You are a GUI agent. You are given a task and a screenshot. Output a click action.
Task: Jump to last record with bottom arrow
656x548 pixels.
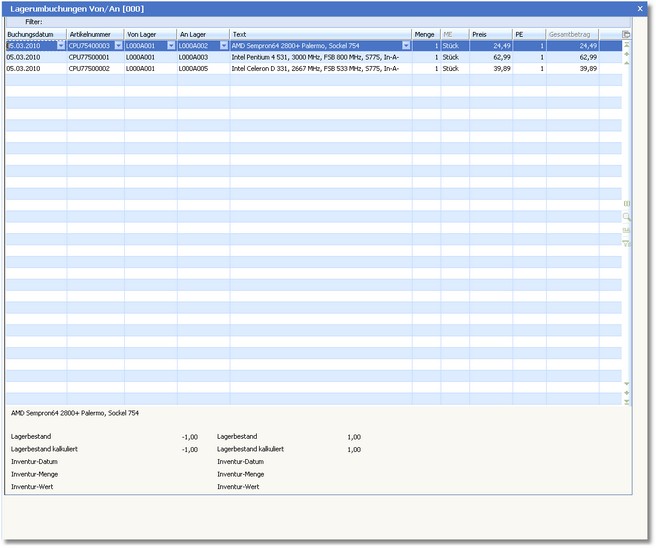pyautogui.click(x=626, y=402)
